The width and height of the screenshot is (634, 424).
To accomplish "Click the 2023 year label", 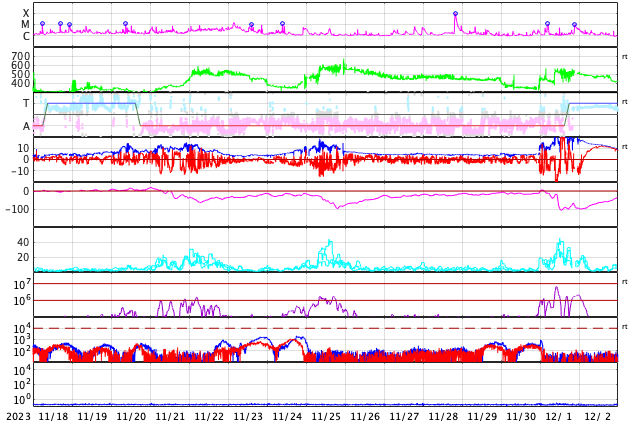I will [x=18, y=416].
